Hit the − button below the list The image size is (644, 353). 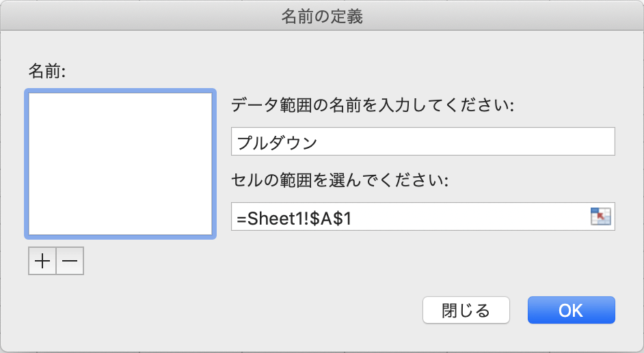pos(70,261)
